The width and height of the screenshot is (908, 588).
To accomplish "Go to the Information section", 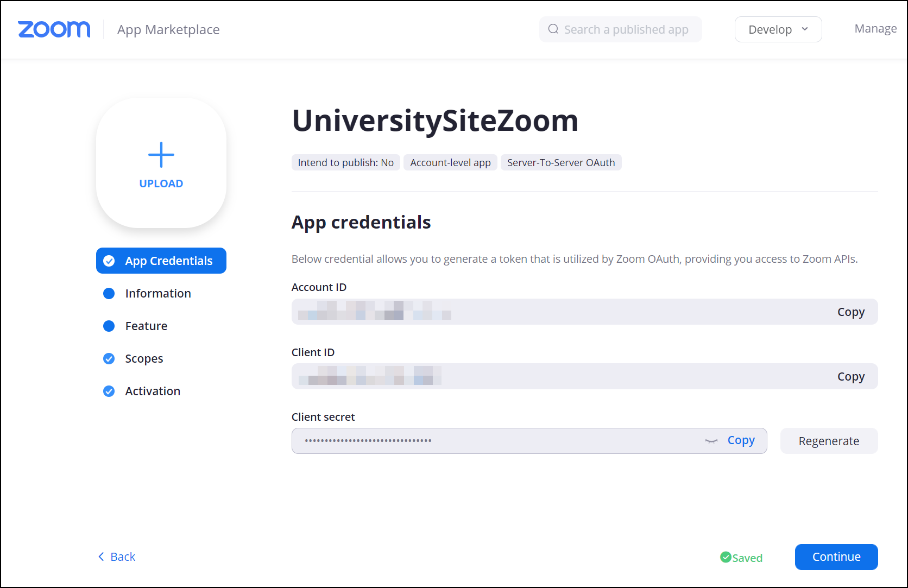I will (158, 293).
